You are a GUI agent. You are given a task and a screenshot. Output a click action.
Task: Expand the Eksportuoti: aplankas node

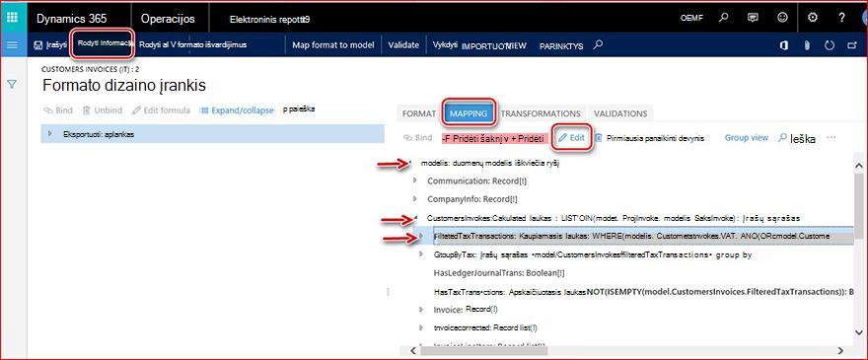(x=50, y=133)
